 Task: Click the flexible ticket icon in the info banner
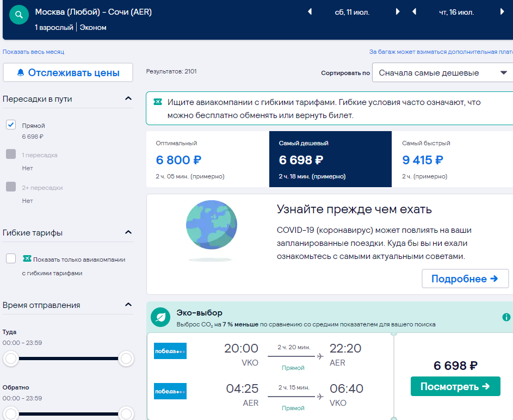point(158,102)
